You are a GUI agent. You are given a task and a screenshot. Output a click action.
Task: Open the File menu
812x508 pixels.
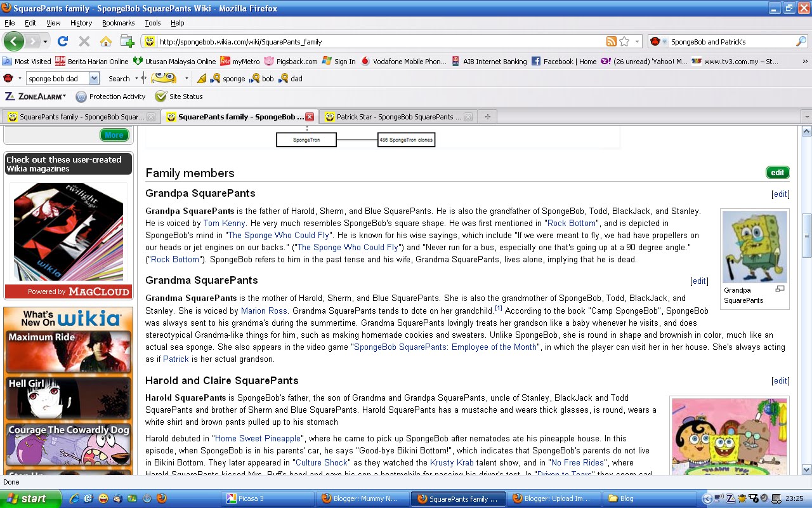(x=10, y=23)
